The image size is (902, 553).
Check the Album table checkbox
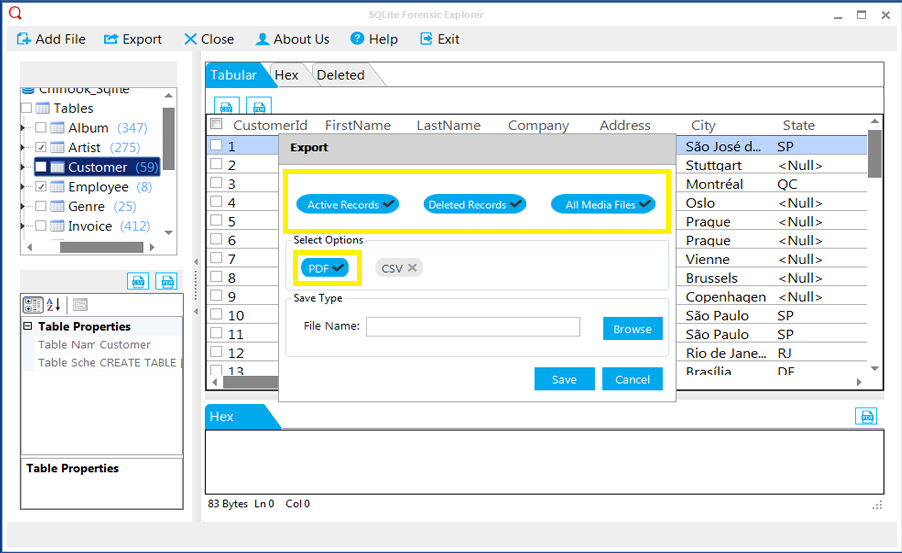[41, 128]
